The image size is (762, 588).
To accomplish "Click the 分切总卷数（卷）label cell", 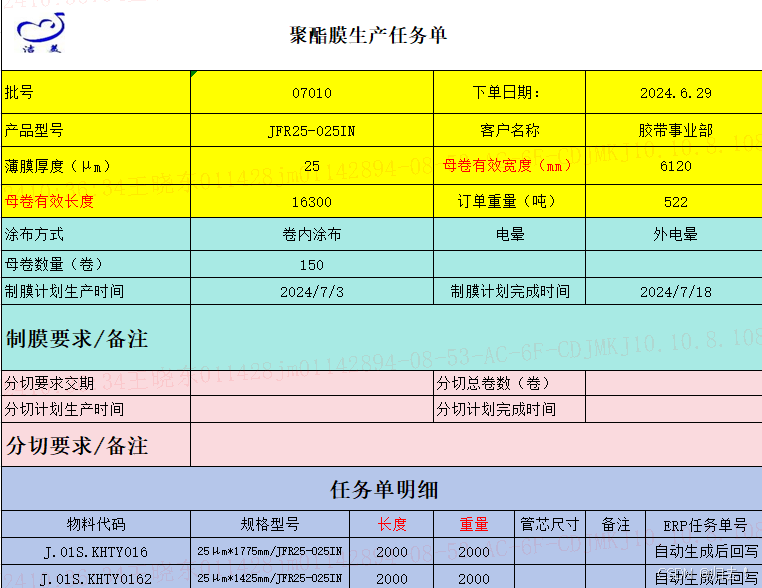I will click(x=509, y=383).
